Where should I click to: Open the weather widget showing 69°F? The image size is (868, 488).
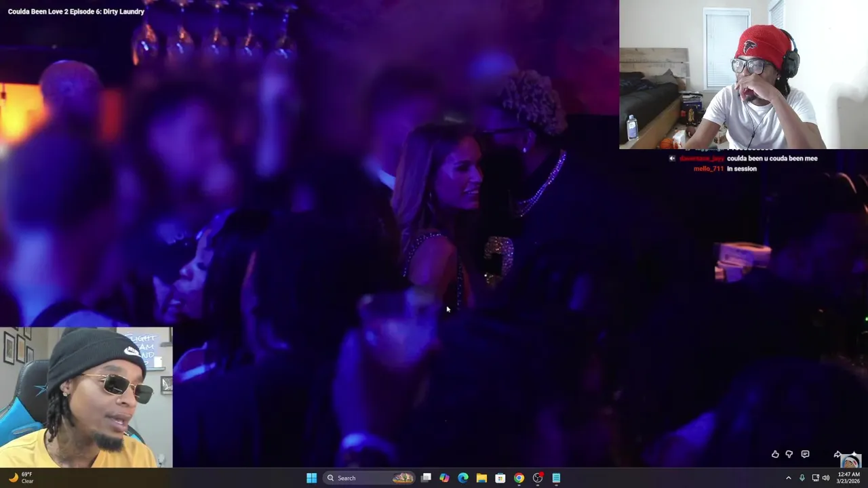[x=20, y=478]
